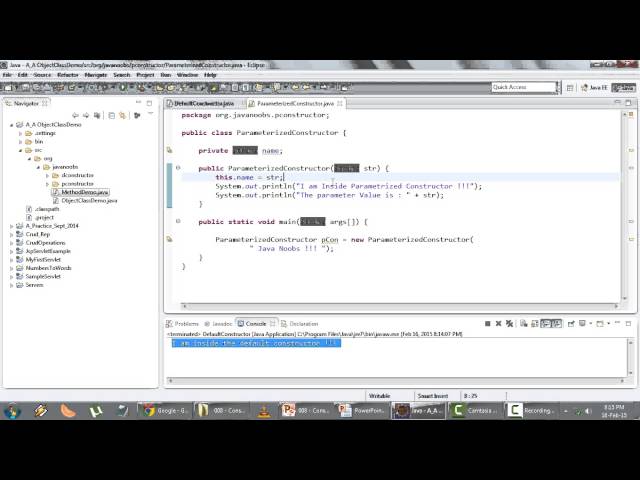This screenshot has width=640, height=480.
Task: Select CrudOperations project
Action: tap(41, 243)
